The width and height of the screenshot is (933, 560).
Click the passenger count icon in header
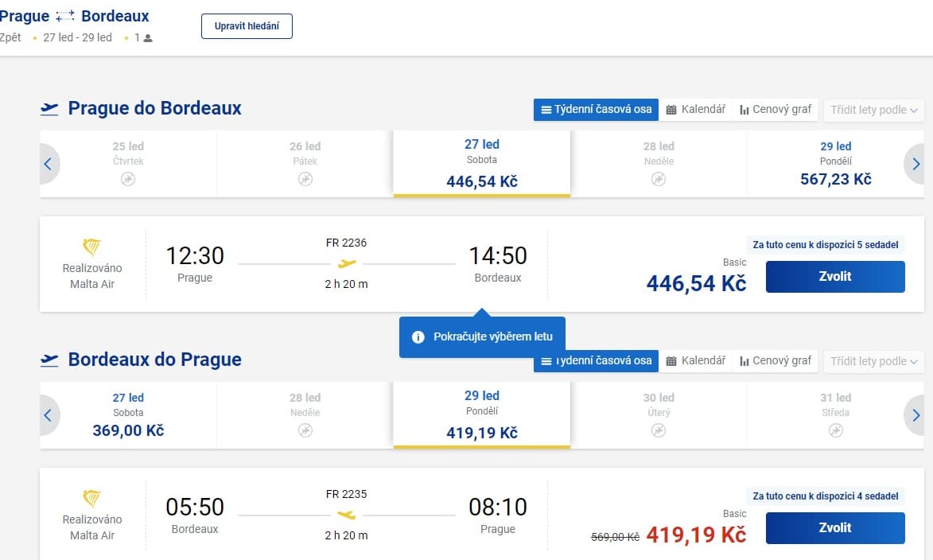[x=148, y=38]
